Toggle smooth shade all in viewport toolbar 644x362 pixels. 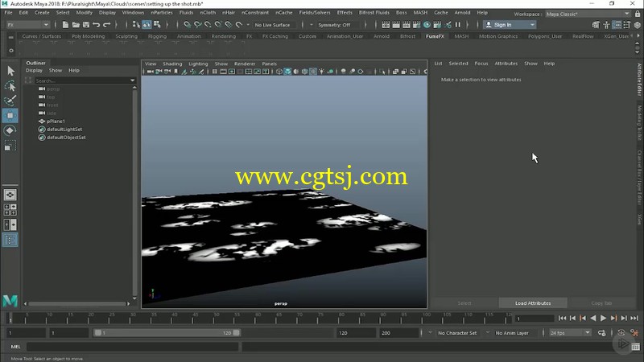pos(287,72)
